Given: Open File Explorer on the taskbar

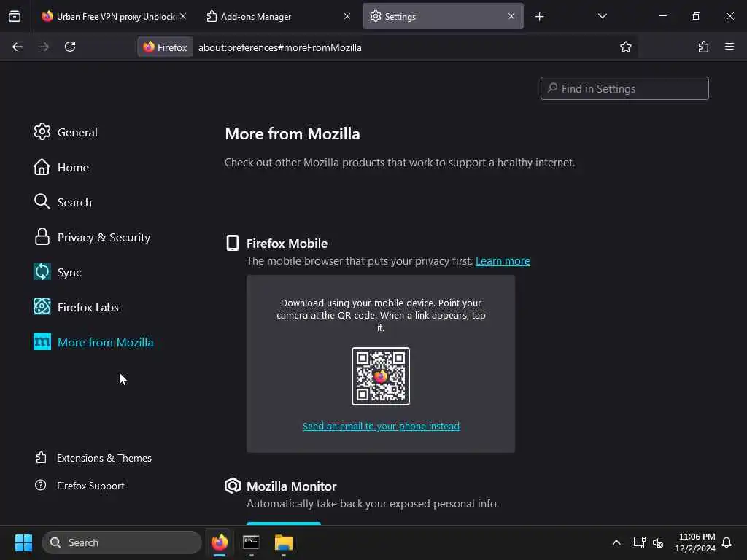Looking at the screenshot, I should click(x=284, y=542).
